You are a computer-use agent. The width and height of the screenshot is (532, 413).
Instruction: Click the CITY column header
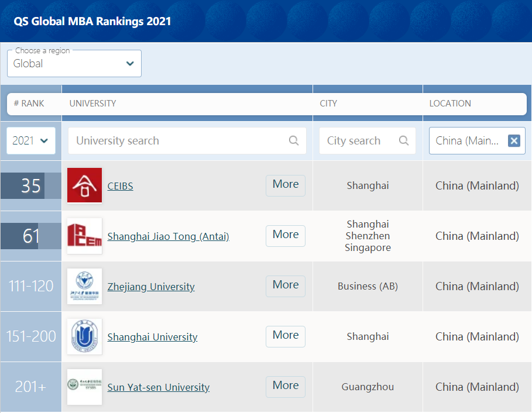[328, 104]
